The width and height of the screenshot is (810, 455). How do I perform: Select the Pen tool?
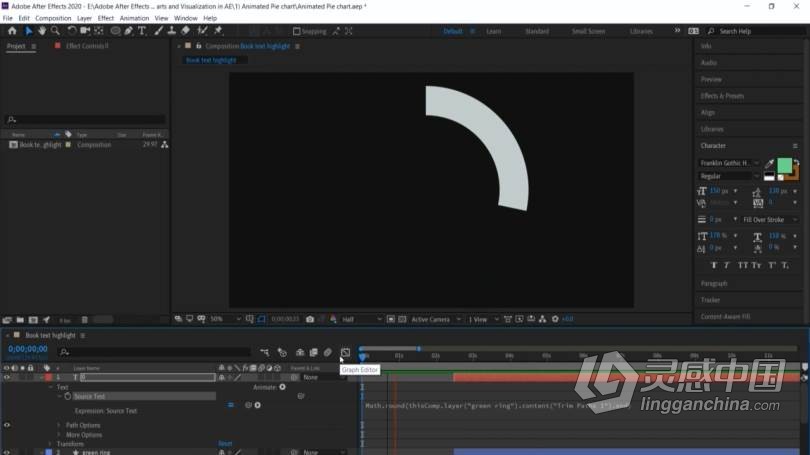pyautogui.click(x=129, y=31)
